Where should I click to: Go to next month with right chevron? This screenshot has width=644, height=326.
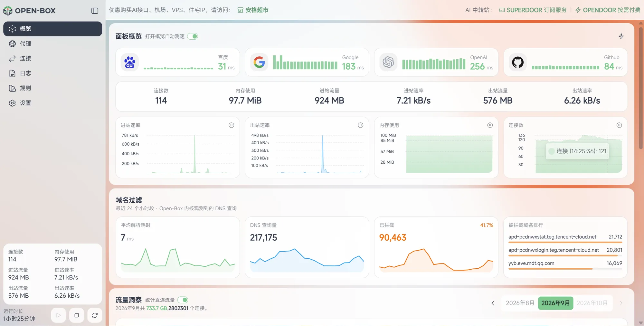click(621, 303)
